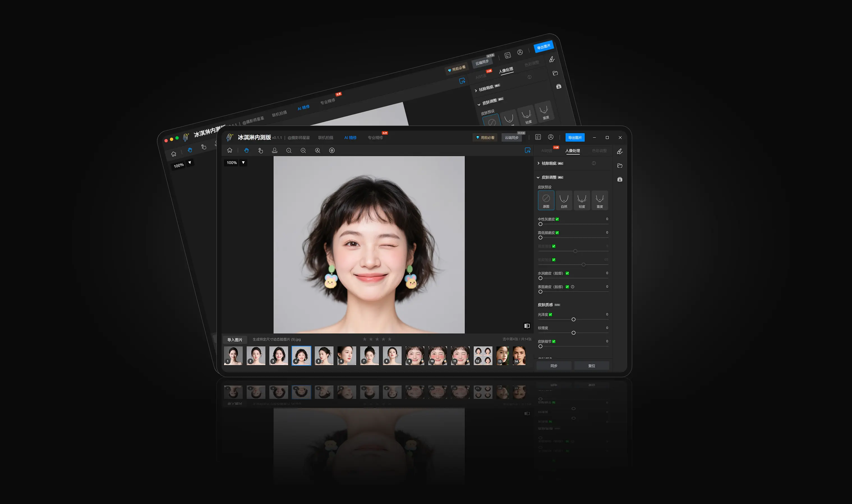Switch to the 专业精修 tab
The height and width of the screenshot is (504, 852).
375,138
